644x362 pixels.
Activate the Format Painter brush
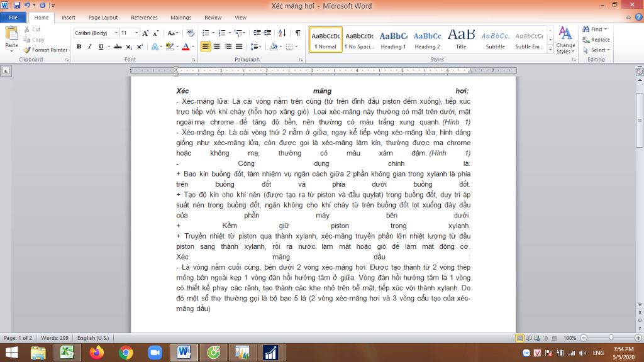(27, 50)
